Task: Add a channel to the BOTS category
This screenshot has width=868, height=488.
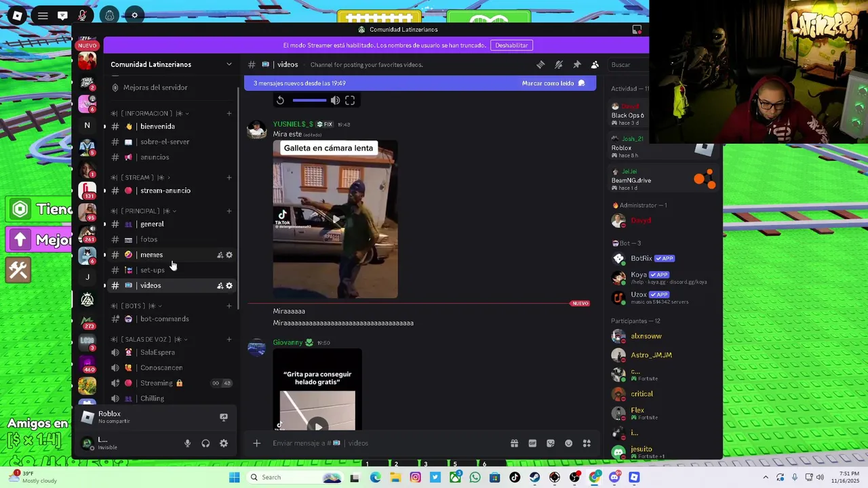Action: (229, 306)
